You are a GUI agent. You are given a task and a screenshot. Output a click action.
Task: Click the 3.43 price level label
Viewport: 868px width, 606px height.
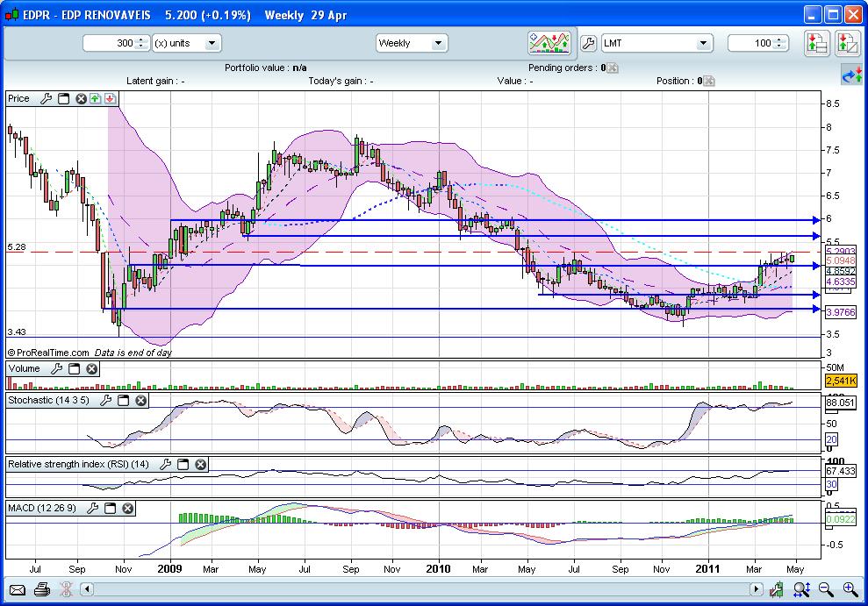pos(17,332)
